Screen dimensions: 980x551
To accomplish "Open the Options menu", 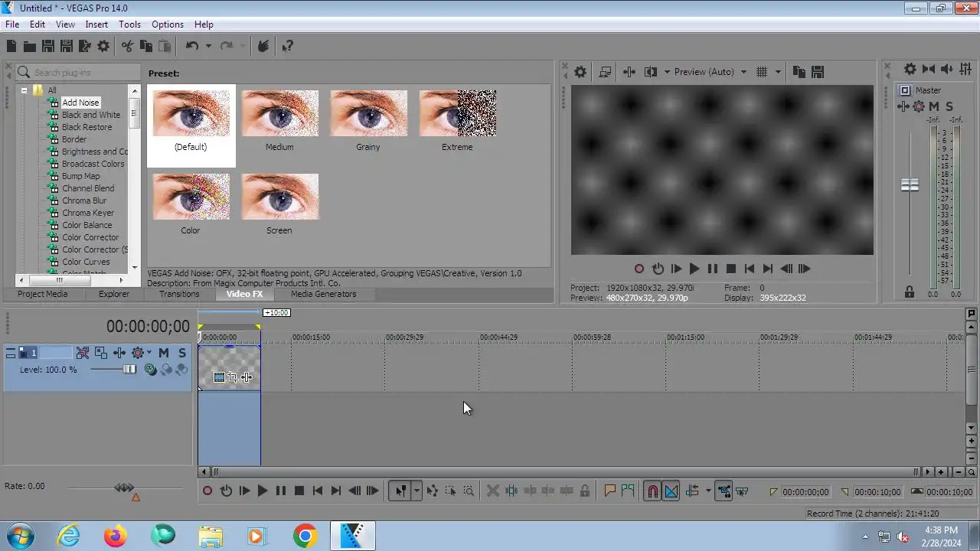I will (x=167, y=24).
